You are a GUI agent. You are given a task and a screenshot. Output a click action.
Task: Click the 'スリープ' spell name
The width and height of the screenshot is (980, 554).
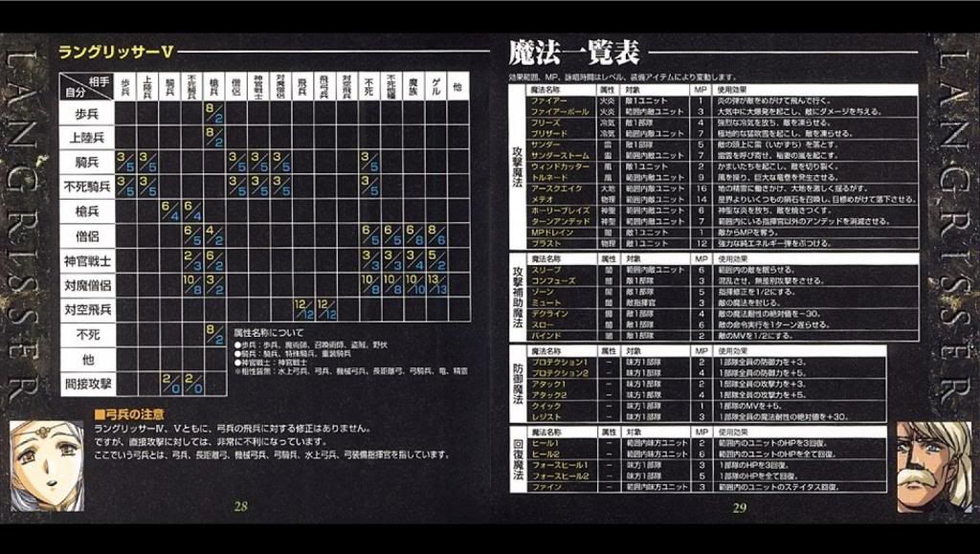click(x=546, y=270)
